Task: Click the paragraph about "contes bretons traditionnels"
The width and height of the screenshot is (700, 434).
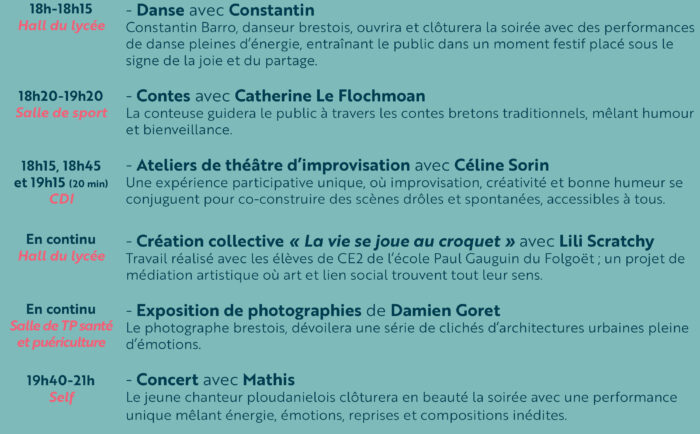Action: pyautogui.click(x=412, y=121)
